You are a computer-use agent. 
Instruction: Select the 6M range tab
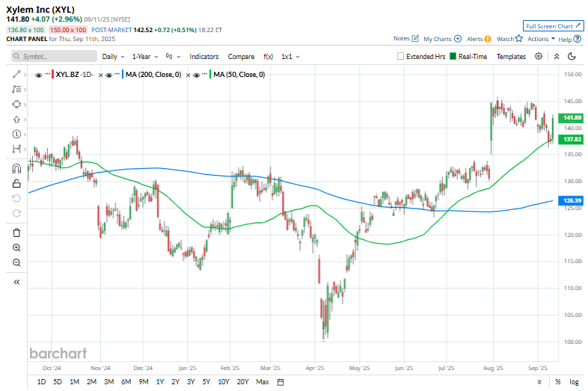click(126, 381)
